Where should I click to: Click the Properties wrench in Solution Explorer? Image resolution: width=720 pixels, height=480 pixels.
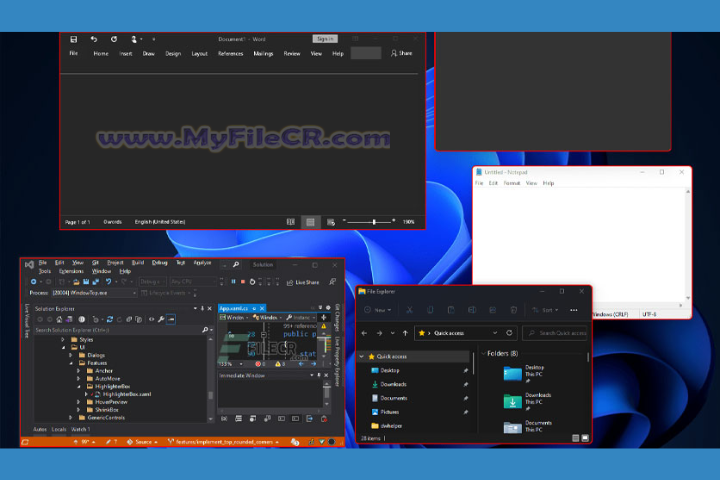click(x=161, y=319)
